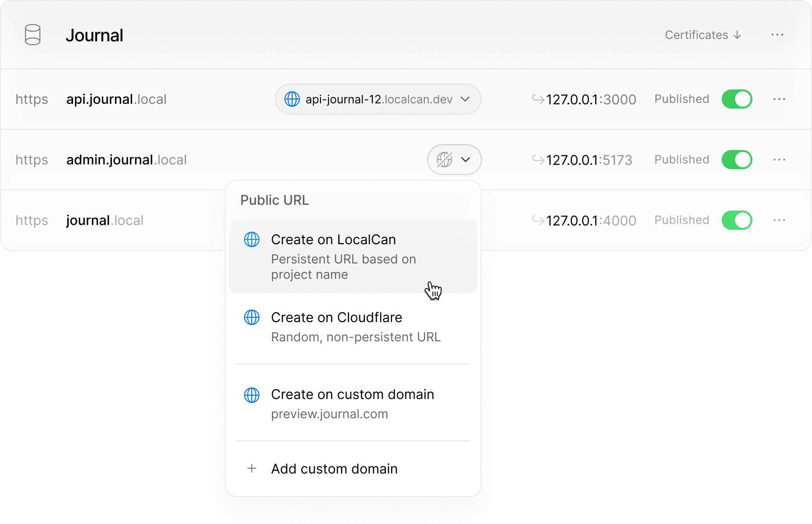Expand the api-journal-12.localcan.dev URL dropdown

coord(465,99)
